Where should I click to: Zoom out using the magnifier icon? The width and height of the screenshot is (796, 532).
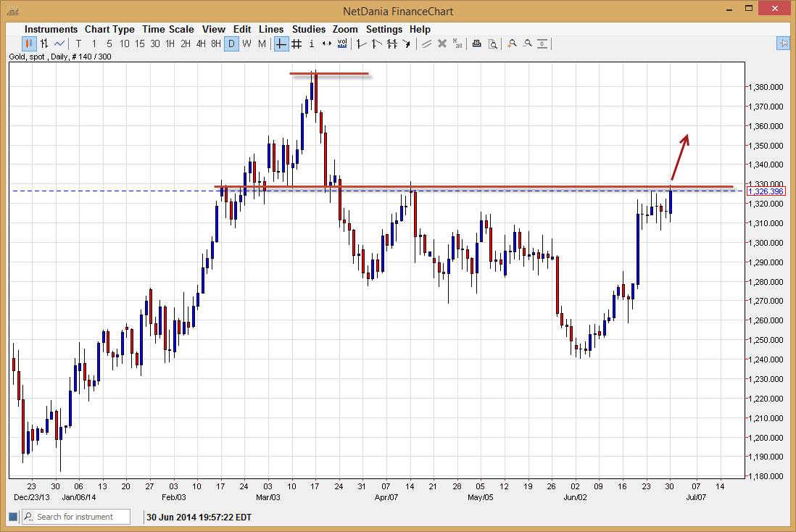click(x=528, y=44)
